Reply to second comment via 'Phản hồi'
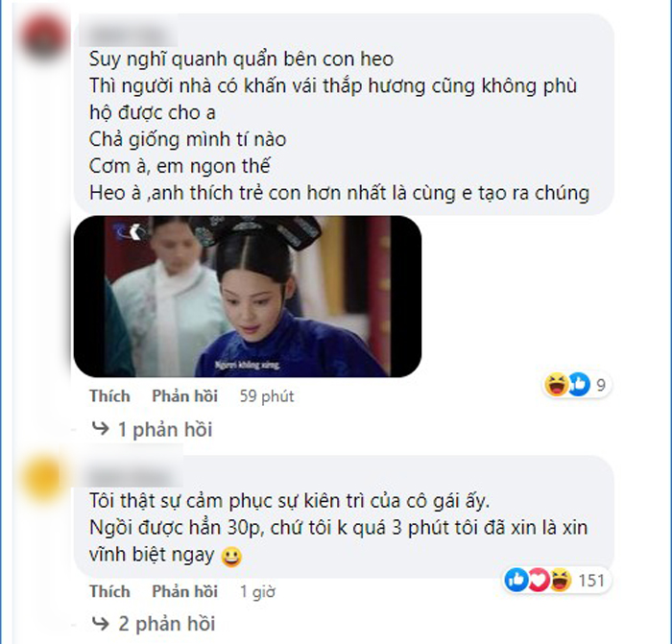This screenshot has width=672, height=644. (184, 591)
